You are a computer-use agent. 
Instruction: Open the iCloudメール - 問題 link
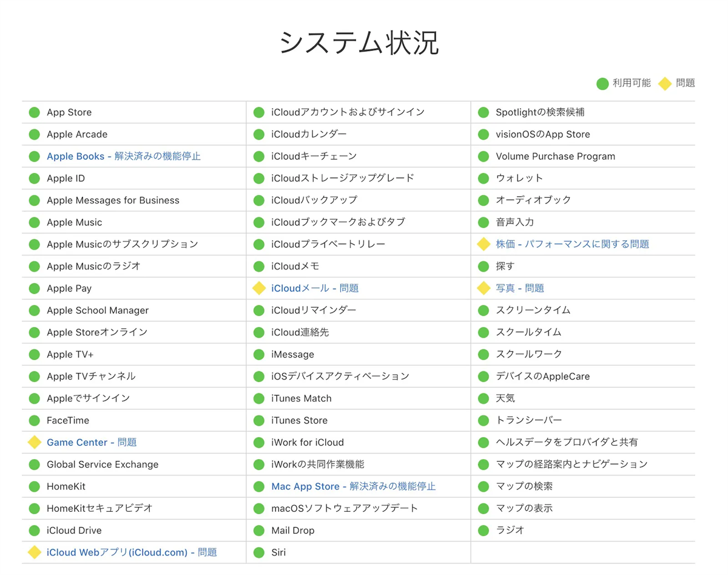pyautogui.click(x=315, y=288)
